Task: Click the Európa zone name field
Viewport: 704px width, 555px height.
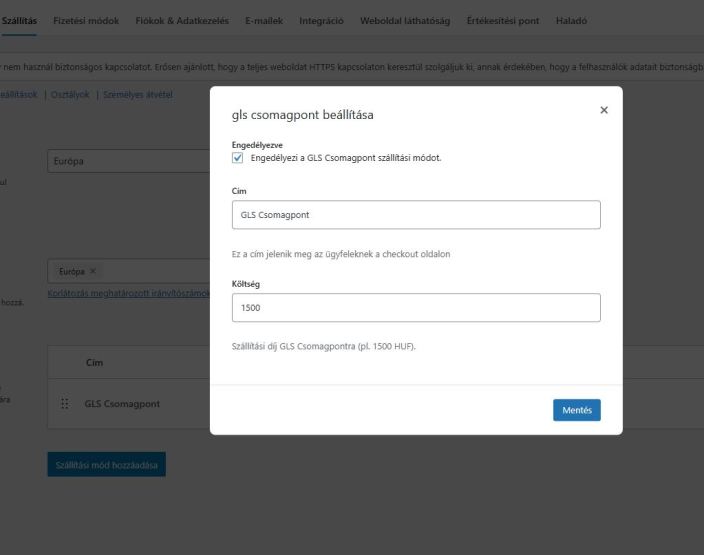Action: click(128, 161)
